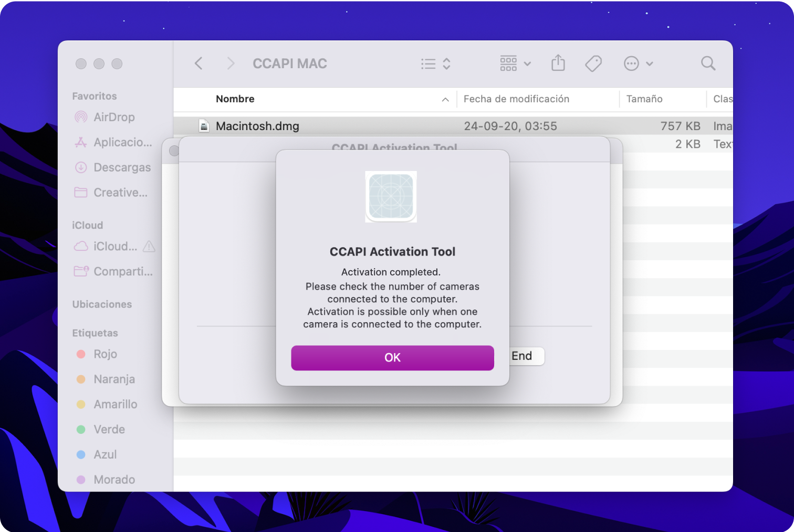This screenshot has height=532, width=794.
Task: Select the Naranja tag
Action: tap(106, 379)
